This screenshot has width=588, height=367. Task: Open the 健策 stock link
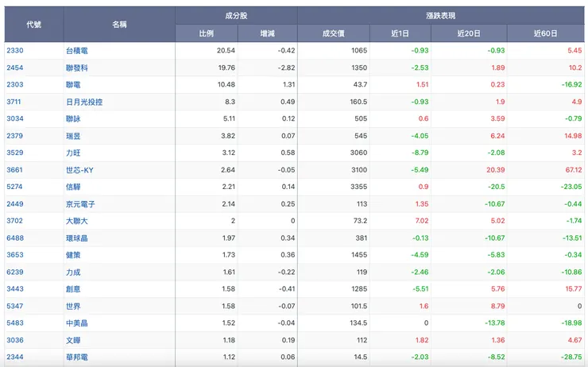[73, 255]
